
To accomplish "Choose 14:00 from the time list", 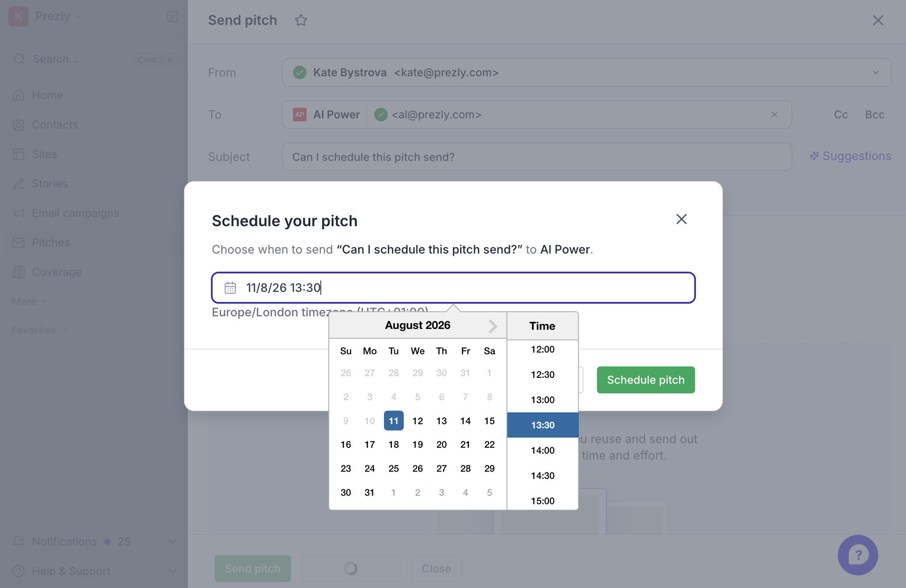I will (542, 450).
